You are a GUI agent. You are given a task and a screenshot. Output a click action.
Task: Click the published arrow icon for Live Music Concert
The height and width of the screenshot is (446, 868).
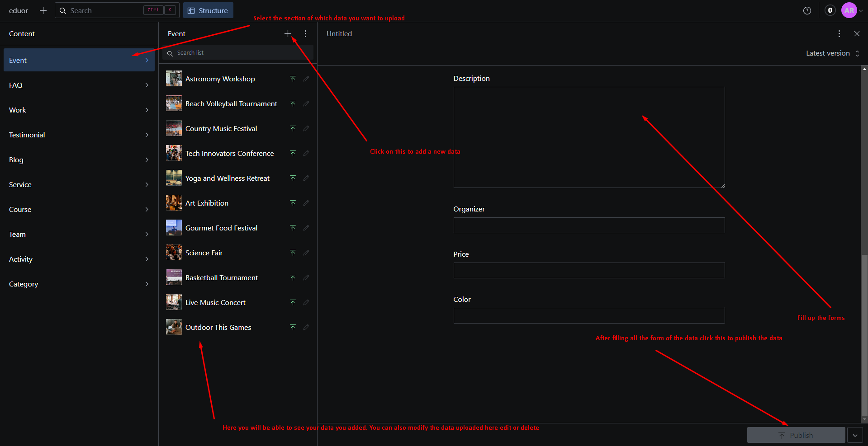[x=293, y=303]
